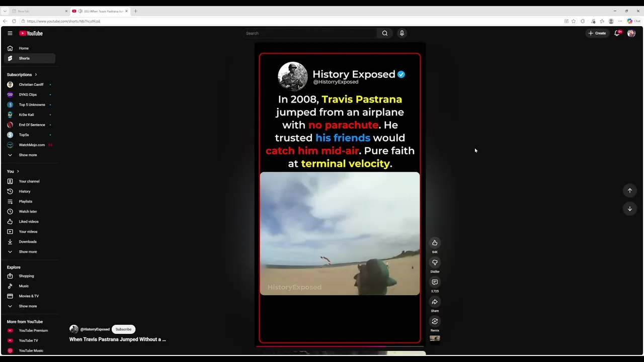Open YouTube Music
This screenshot has width=644, height=362.
pyautogui.click(x=30, y=350)
